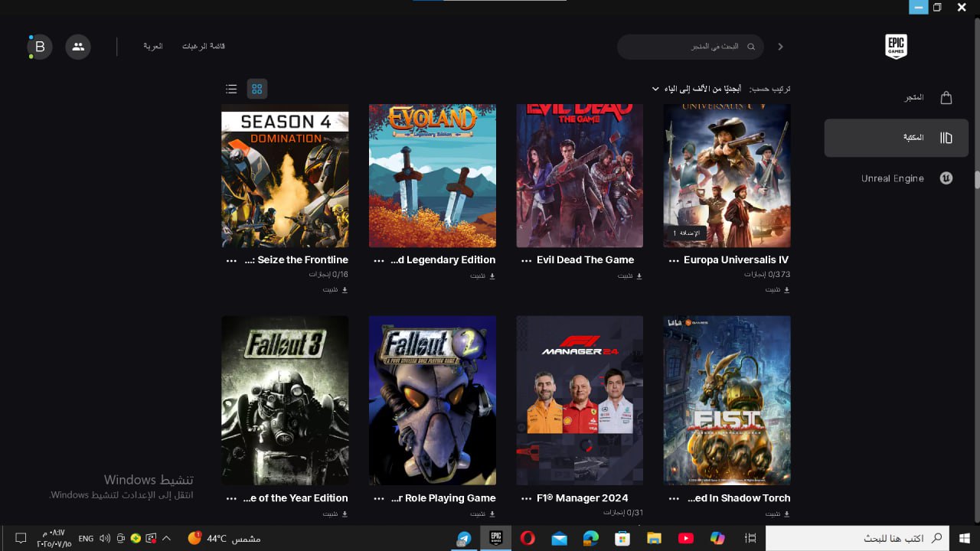Click the Unreal Engine logo icon
This screenshot has height=551, width=980.
click(x=946, y=178)
